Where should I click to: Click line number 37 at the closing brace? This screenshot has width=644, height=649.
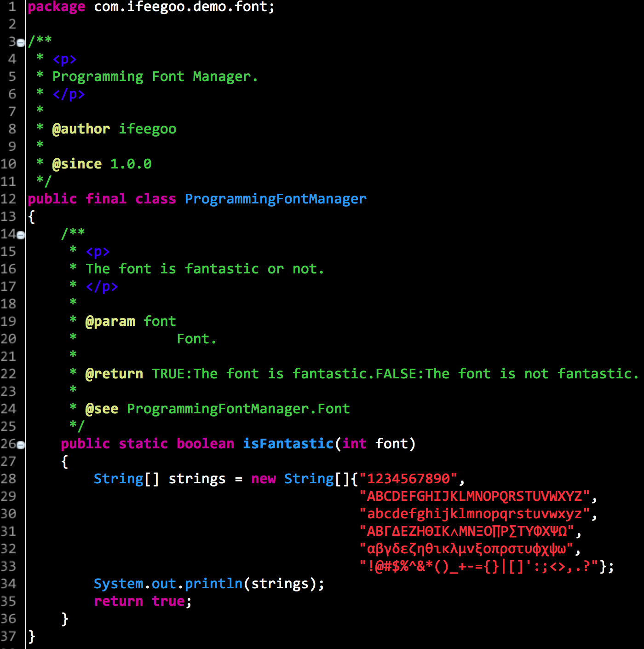[x=8, y=636]
